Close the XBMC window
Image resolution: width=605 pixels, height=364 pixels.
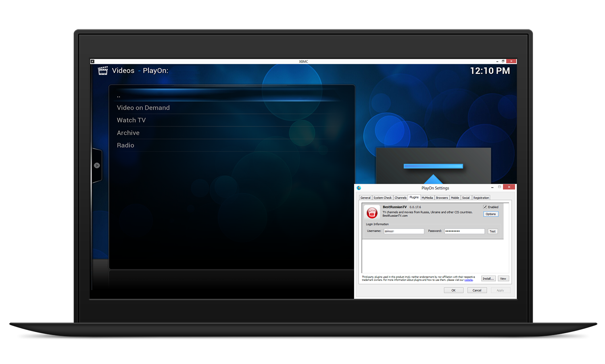point(511,61)
